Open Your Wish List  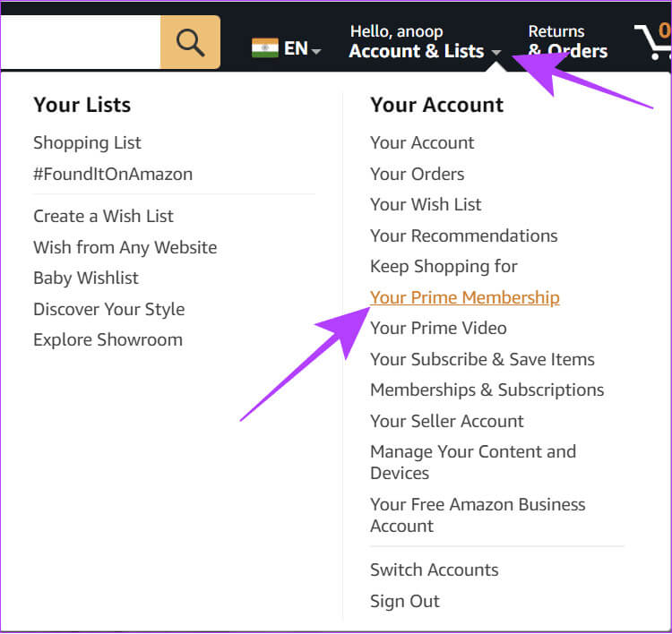[x=426, y=204]
